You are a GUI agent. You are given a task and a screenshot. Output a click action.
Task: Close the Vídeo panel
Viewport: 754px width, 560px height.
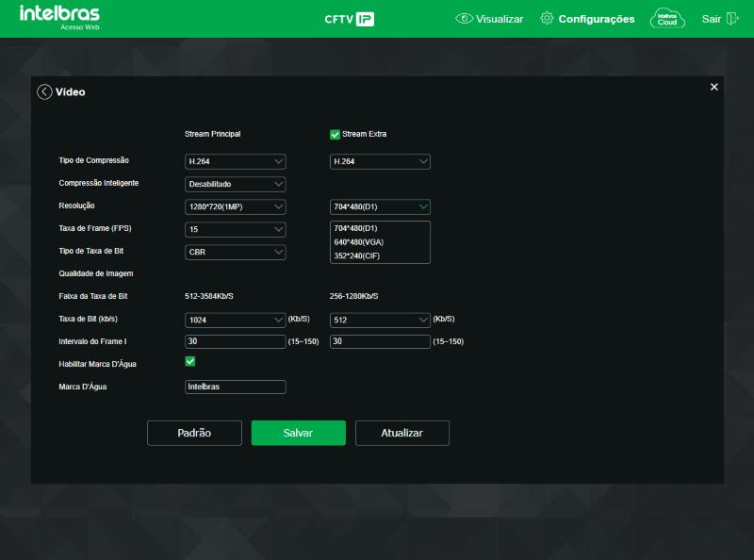[714, 87]
